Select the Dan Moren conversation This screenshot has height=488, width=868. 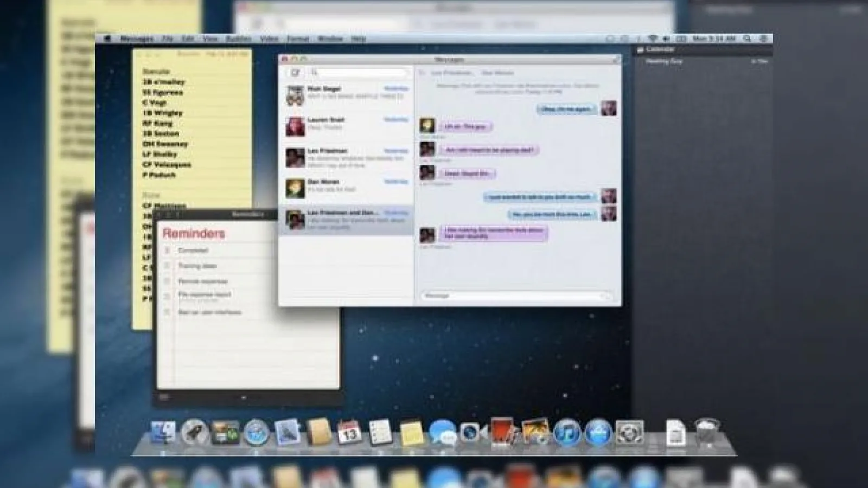pos(346,188)
